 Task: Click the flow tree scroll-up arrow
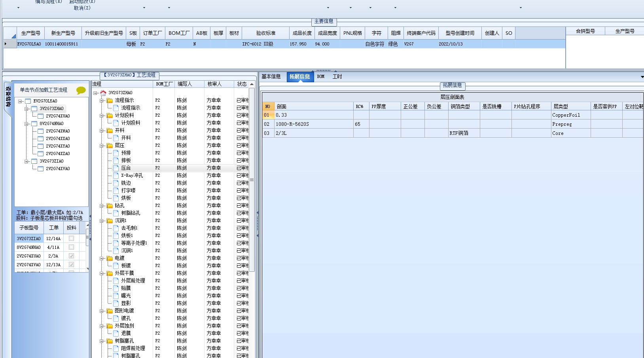coord(252,84)
